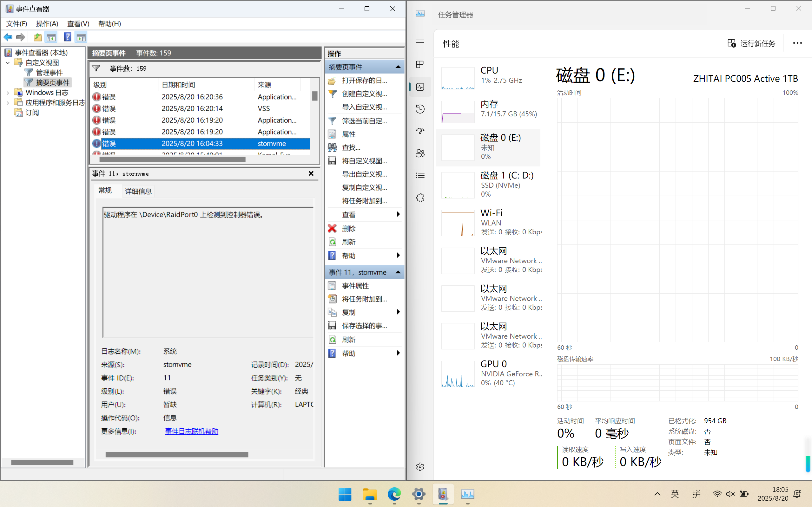The image size is (812, 507).
Task: Open Task Manager App history icon
Action: point(420,109)
